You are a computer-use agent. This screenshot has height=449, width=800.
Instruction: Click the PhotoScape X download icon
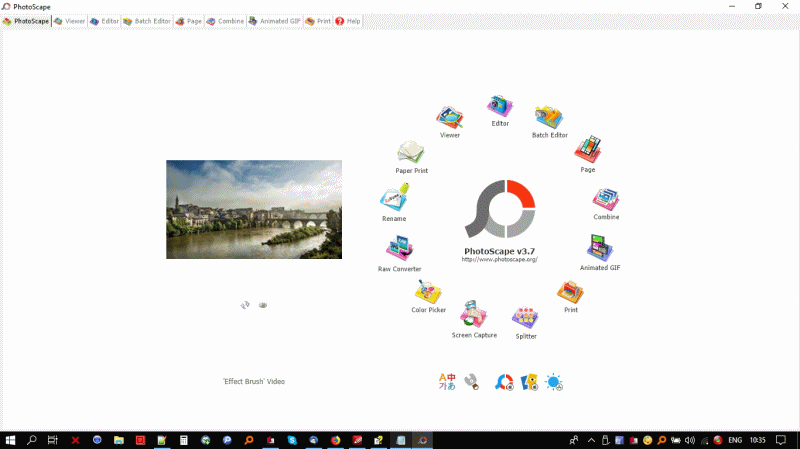[x=504, y=382]
